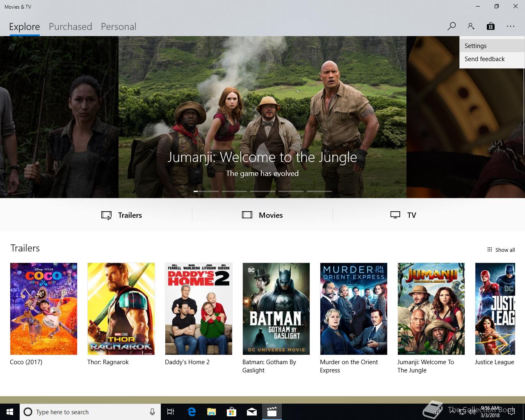Viewport: 525px width, 420px height.
Task: Open the Personal tab
Action: [x=119, y=27]
